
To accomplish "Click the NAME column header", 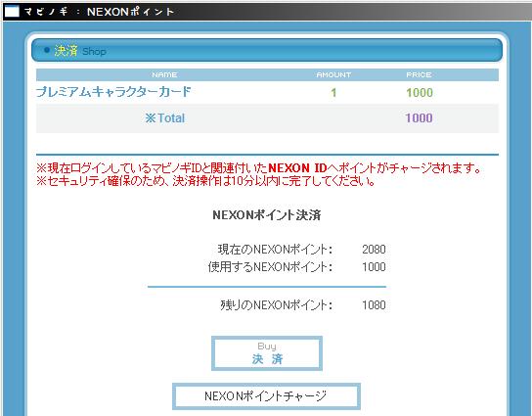I will point(164,74).
